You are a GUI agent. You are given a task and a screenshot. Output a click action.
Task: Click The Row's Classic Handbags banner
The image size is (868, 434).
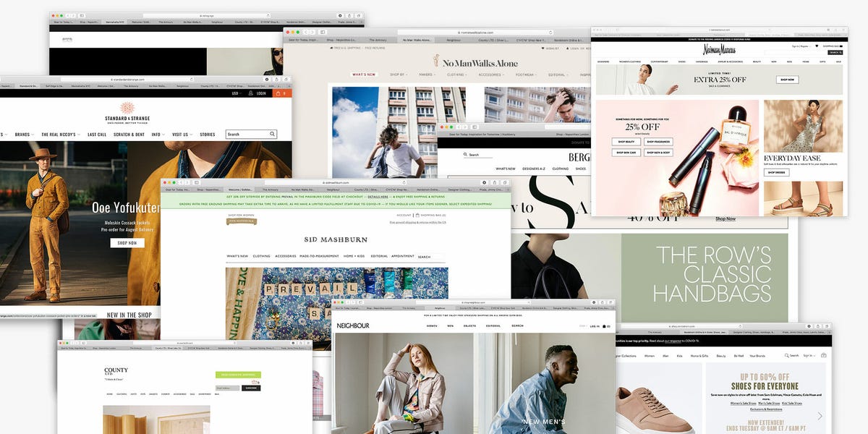tap(705, 277)
